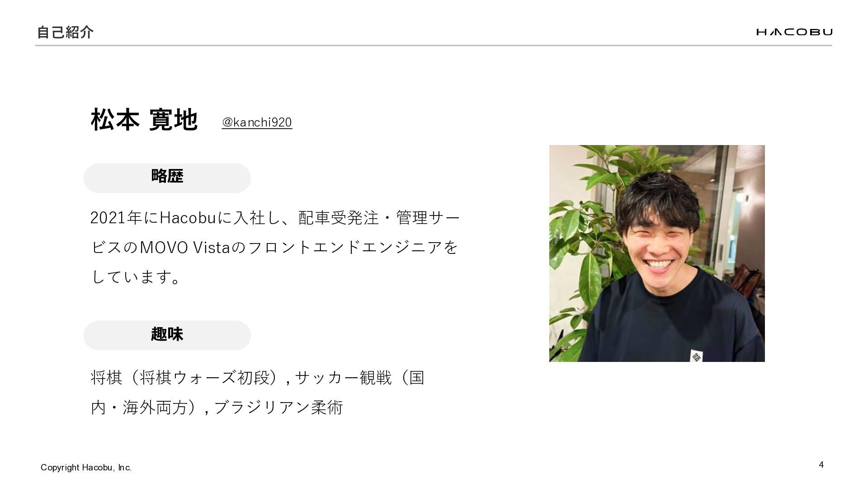The image size is (868, 488).
Task: Click the slide page number 4
Action: (821, 465)
